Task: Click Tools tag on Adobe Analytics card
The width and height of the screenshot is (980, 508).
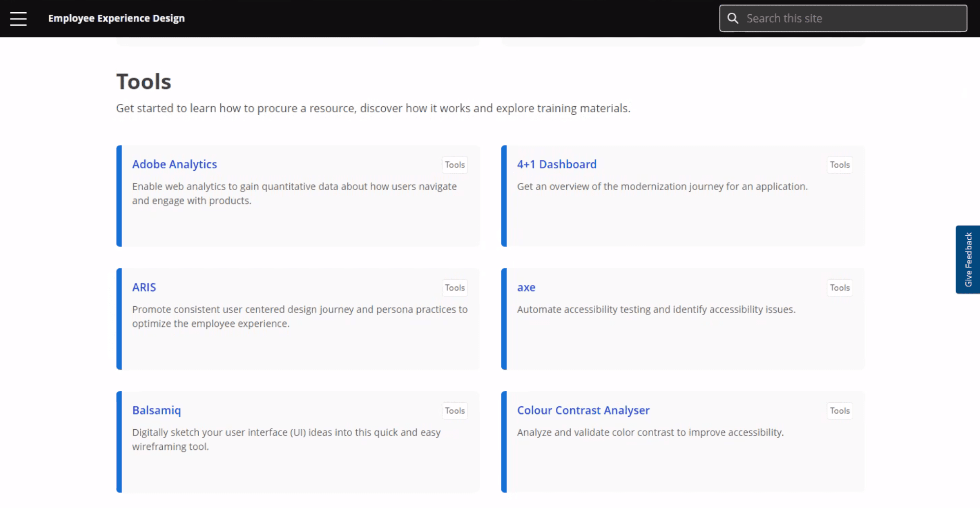Action: (455, 165)
